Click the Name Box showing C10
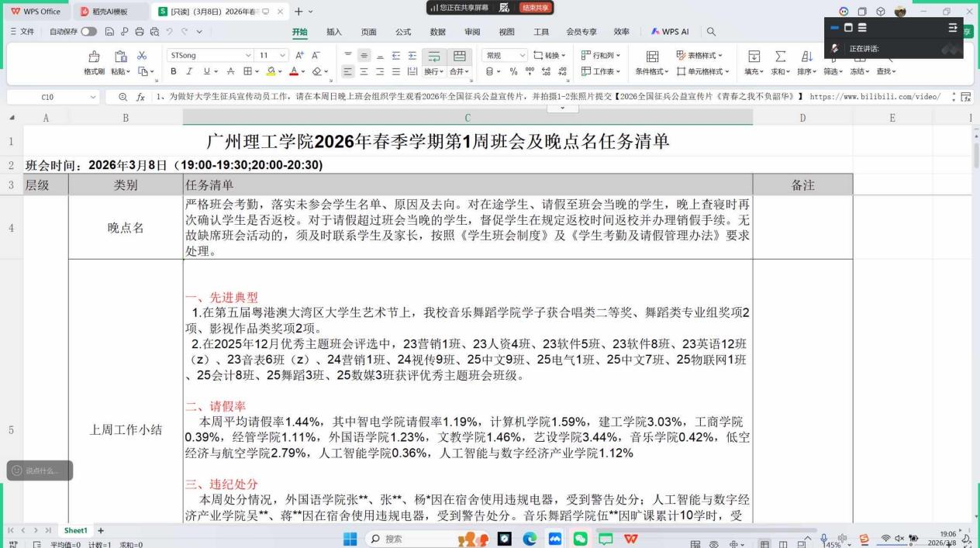This screenshot has height=548, width=980. point(48,97)
